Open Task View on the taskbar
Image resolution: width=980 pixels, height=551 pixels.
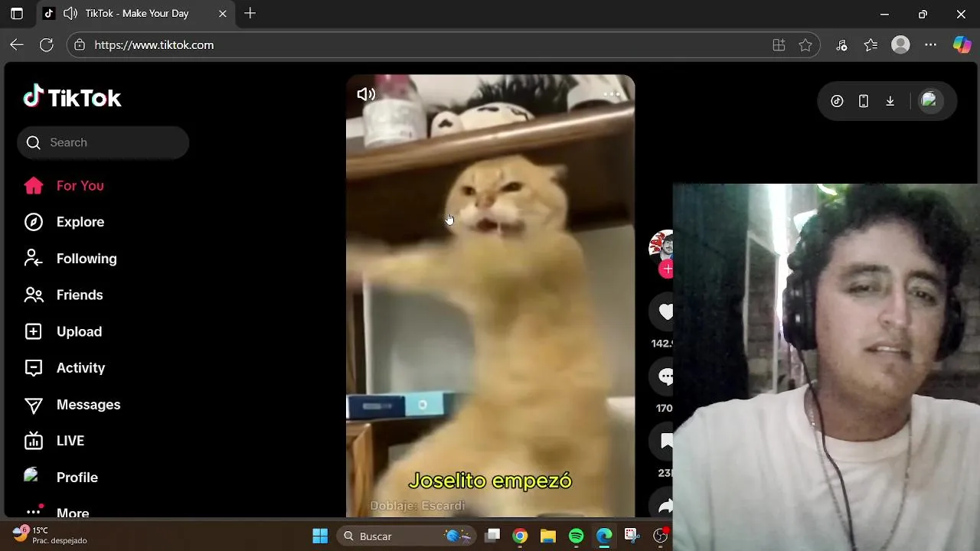492,536
